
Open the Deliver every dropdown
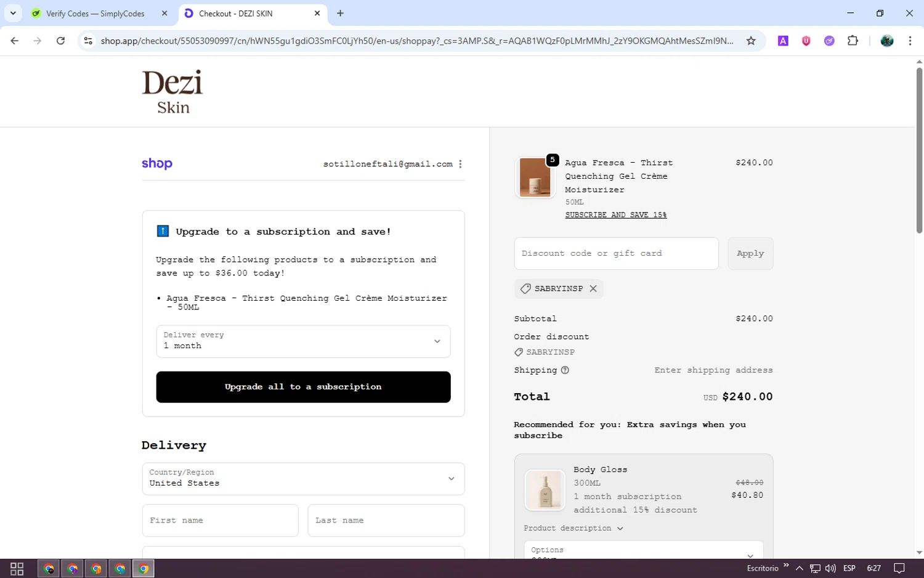(x=303, y=341)
